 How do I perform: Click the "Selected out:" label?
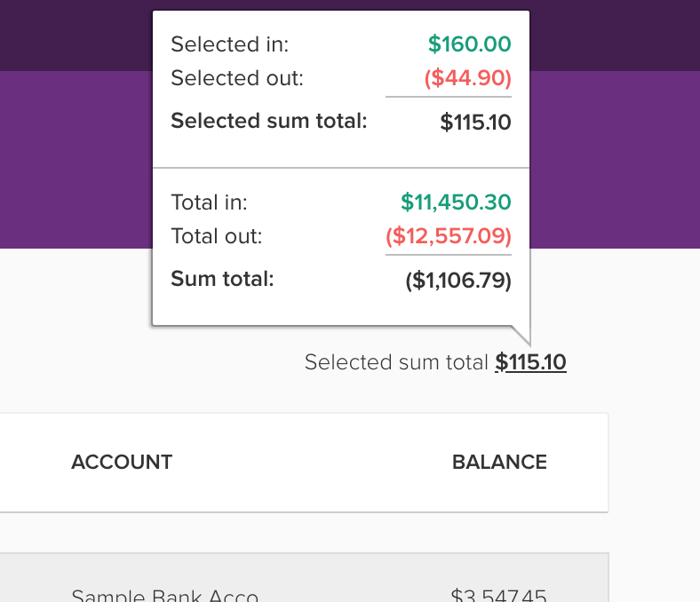236,78
